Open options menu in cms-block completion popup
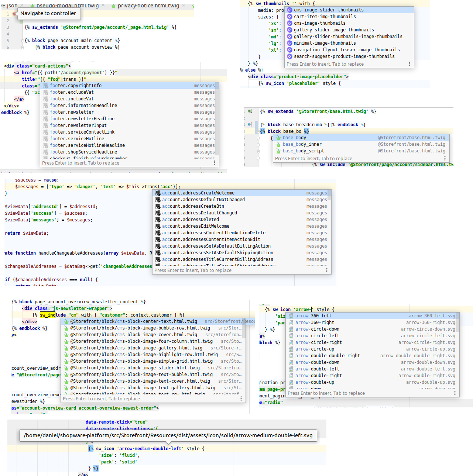This screenshot has height=476, width=473. point(241,399)
